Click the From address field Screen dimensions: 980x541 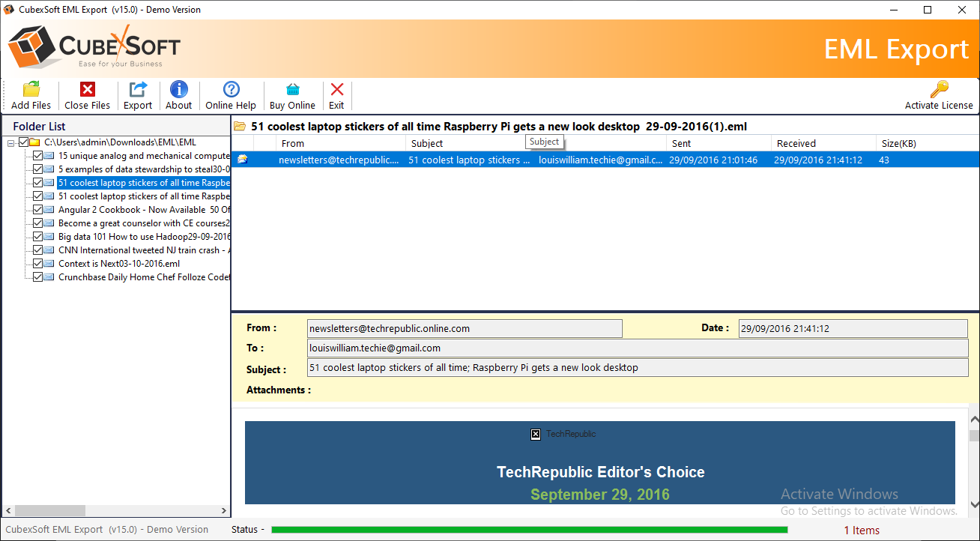click(x=465, y=328)
